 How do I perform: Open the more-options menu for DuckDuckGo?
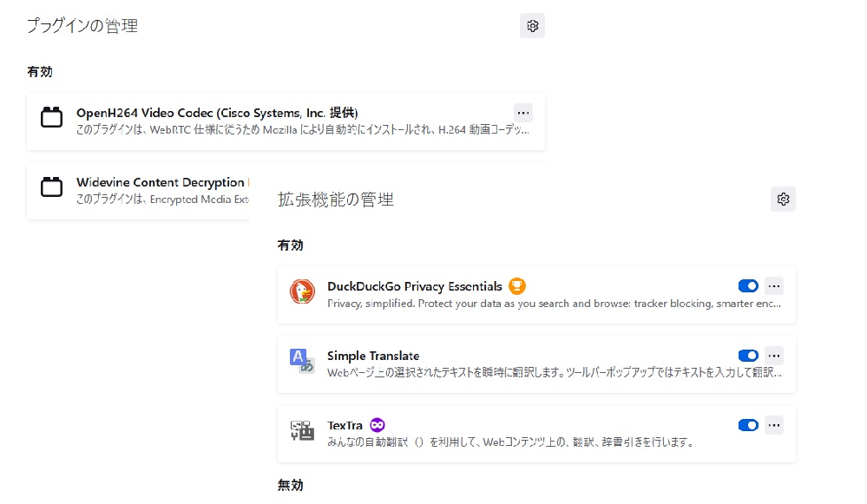point(774,285)
